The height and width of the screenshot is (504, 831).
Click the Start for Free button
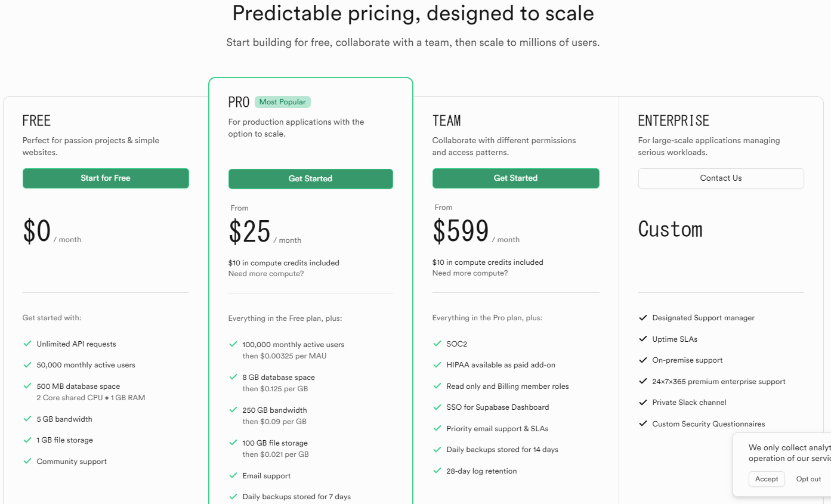[x=106, y=178]
